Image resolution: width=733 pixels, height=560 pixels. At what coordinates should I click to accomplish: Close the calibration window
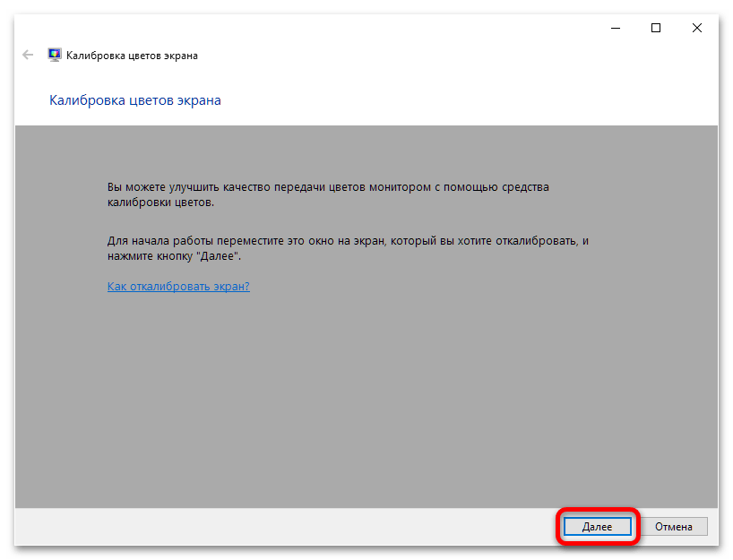(696, 28)
